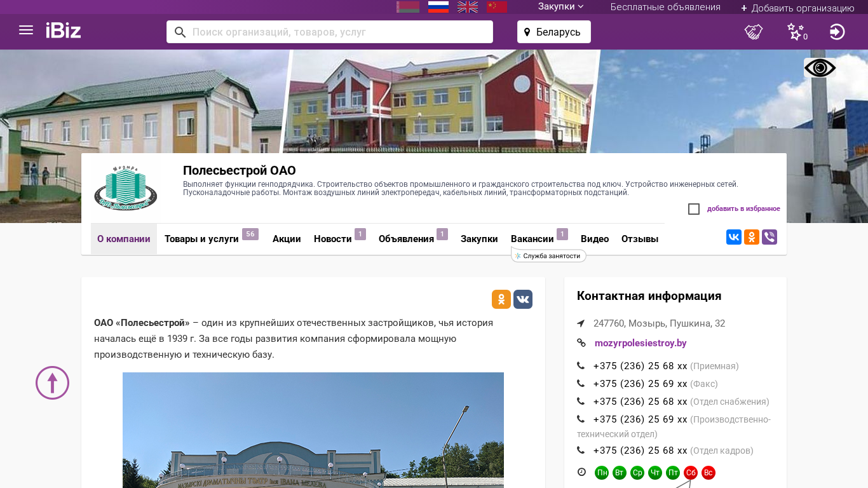
Task: Open 'Бесплатные объявления' link
Action: pos(665,7)
